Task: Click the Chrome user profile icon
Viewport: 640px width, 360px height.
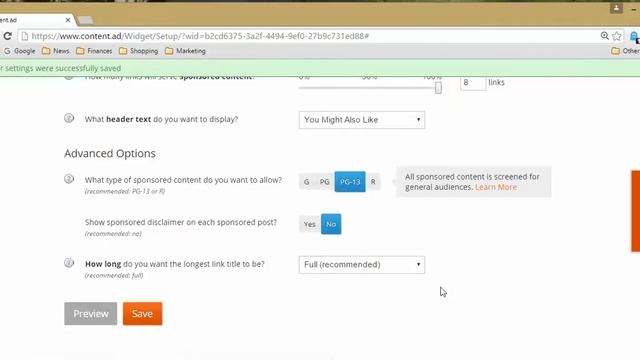Action: point(616,8)
